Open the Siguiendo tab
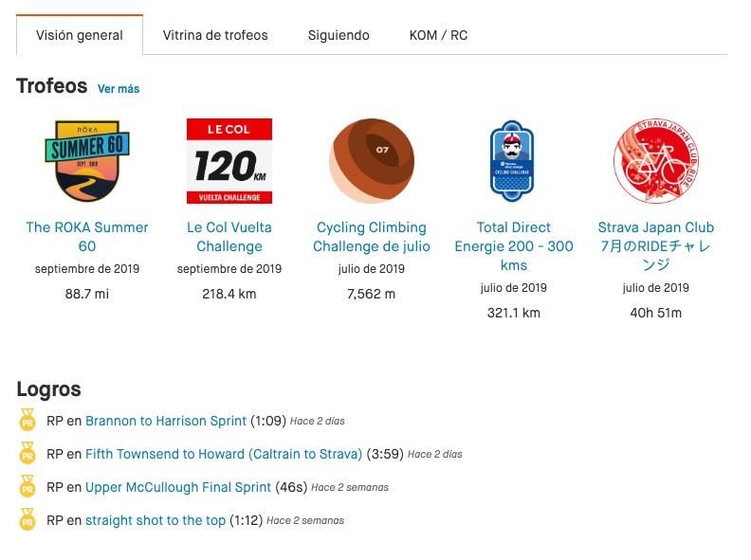This screenshot has width=751, height=560. (339, 35)
